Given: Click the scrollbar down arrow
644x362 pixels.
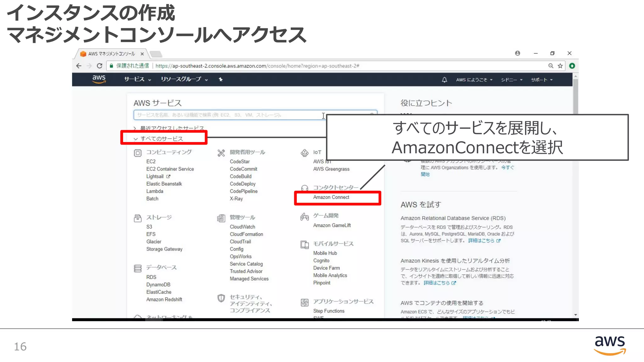Looking at the screenshot, I should point(575,315).
